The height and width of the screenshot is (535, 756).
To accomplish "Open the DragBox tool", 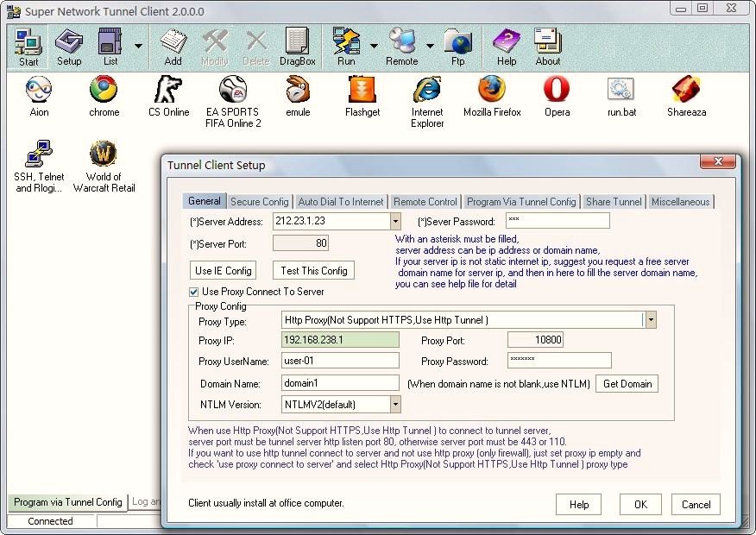I will coord(297,47).
